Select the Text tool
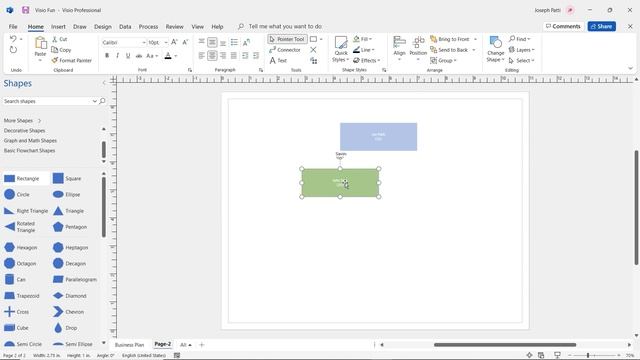640x360 pixels. click(278, 60)
